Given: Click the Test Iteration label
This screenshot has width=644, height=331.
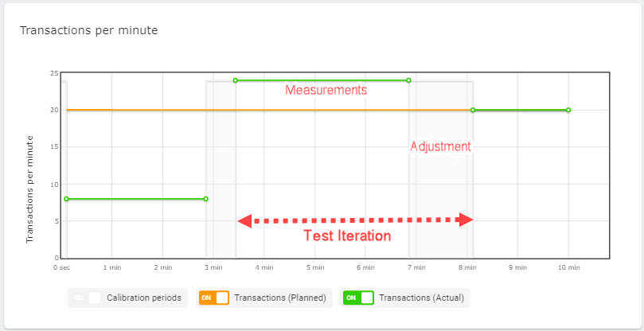Looking at the screenshot, I should 348,236.
